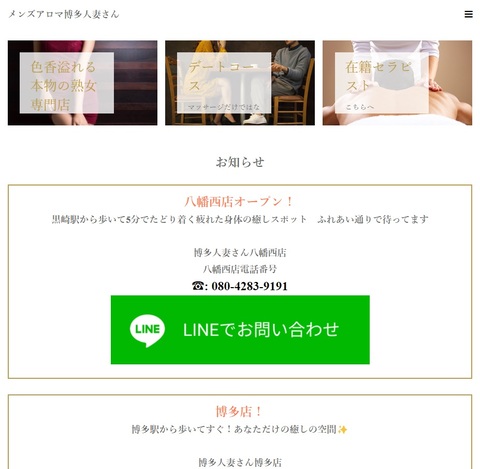
Task: Click the telephone icon beside the number
Action: pyautogui.click(x=198, y=286)
